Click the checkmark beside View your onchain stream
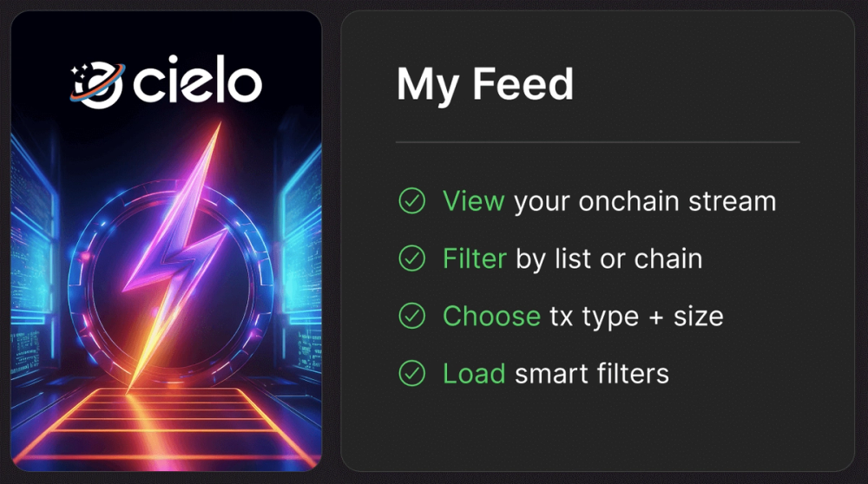Screen dimensions: 868x484 (411, 200)
